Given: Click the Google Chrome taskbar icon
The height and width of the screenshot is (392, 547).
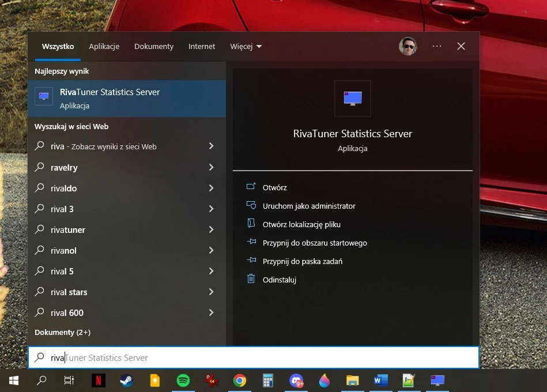Looking at the screenshot, I should tap(240, 380).
